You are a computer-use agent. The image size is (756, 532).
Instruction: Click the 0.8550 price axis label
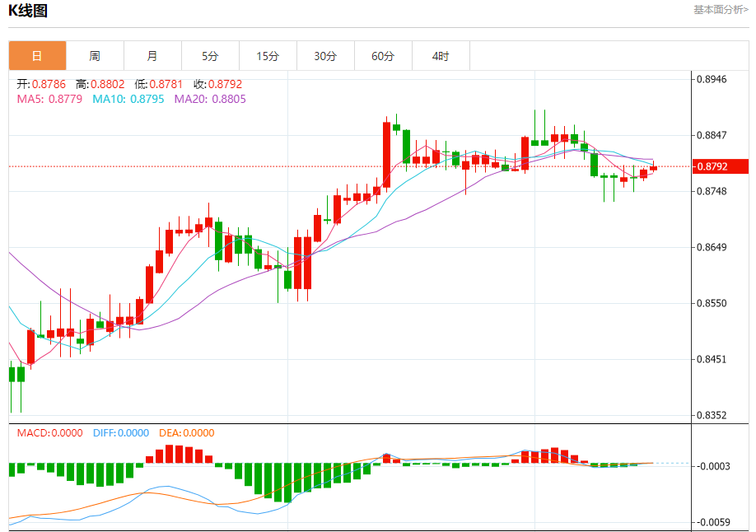coord(712,303)
